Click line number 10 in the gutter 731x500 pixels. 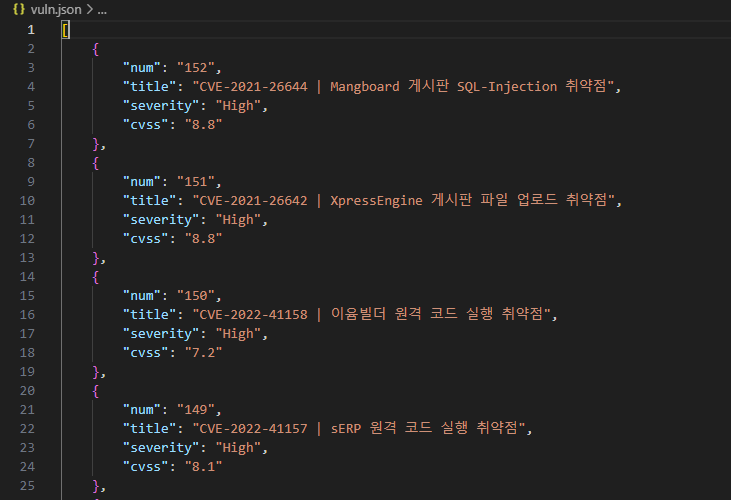point(27,201)
